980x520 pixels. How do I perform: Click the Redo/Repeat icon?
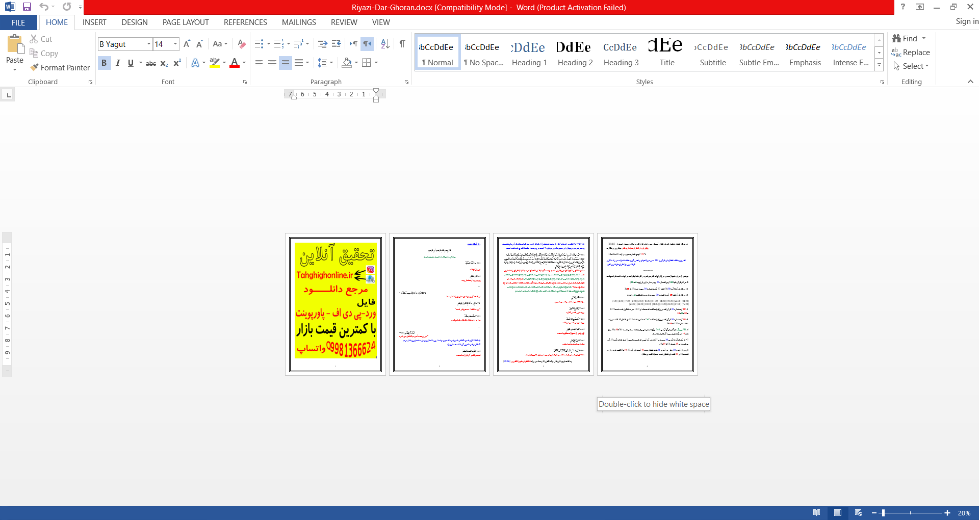pyautogui.click(x=67, y=7)
